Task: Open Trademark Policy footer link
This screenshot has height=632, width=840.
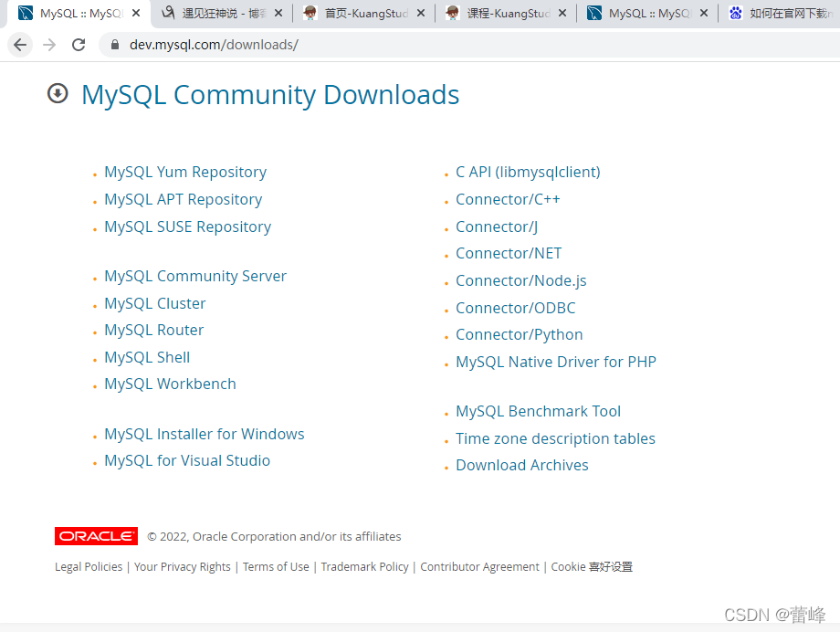Action: (x=365, y=566)
